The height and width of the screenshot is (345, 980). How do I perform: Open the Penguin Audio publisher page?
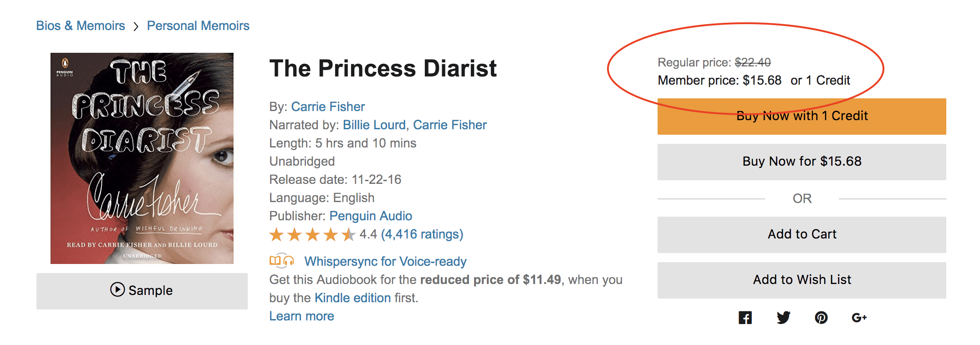[370, 216]
